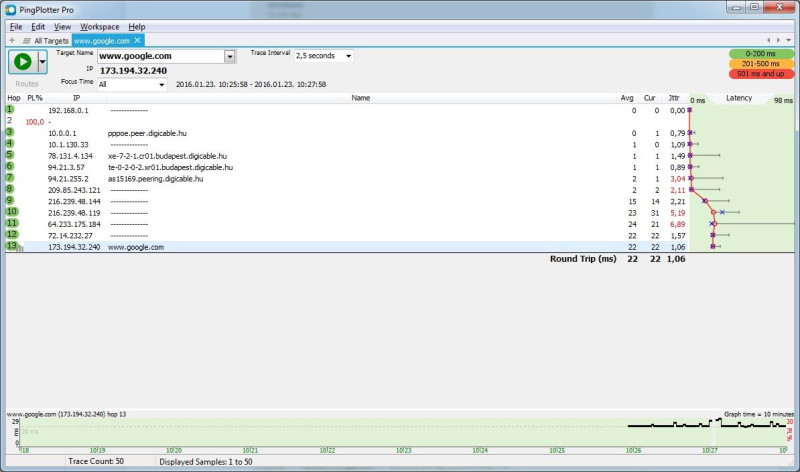Open the Edit menu
800x472 pixels.
[38, 27]
